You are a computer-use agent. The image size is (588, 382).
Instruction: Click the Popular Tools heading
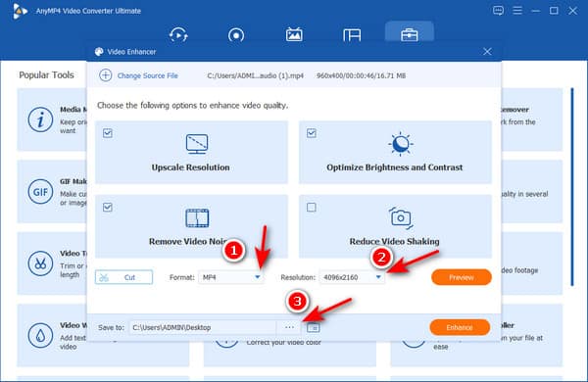[46, 75]
